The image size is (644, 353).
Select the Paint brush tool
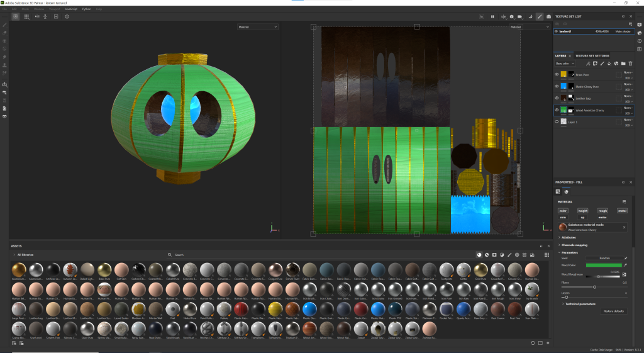tap(4, 25)
